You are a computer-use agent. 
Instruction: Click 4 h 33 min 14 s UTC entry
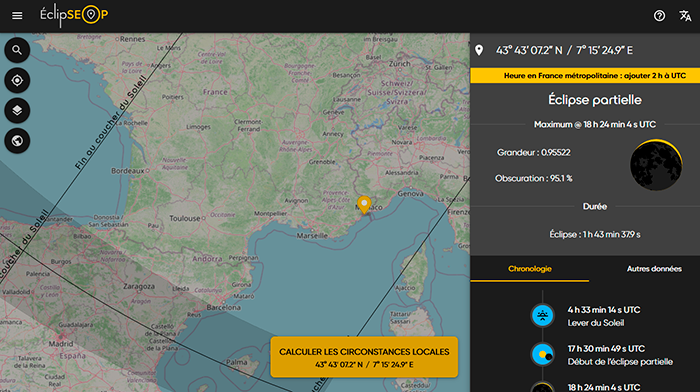(x=604, y=310)
